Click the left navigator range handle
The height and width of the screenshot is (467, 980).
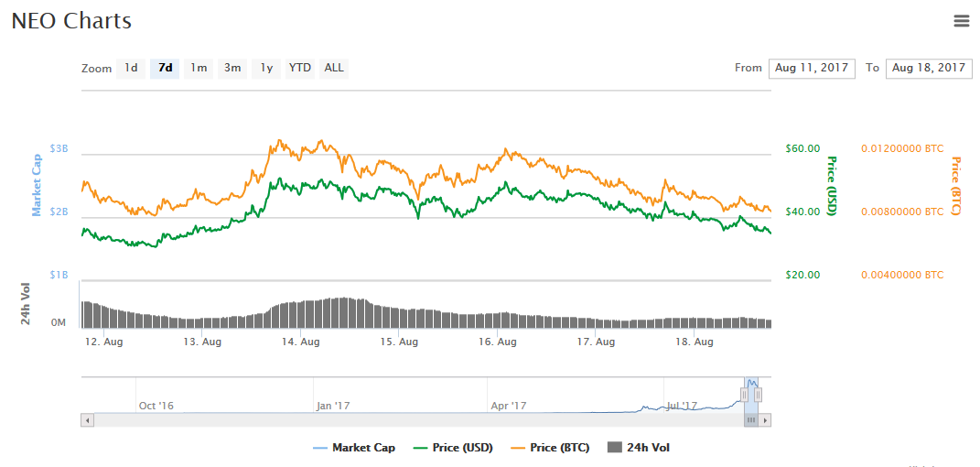[744, 395]
